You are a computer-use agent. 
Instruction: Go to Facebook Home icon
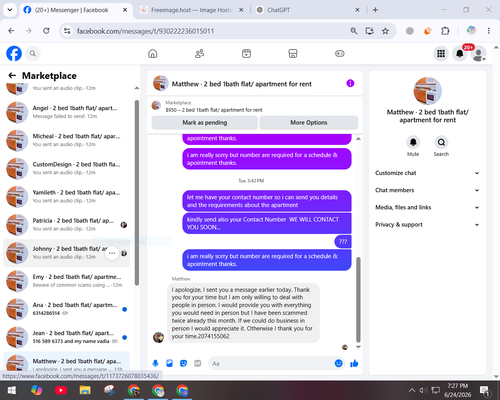coord(153,53)
